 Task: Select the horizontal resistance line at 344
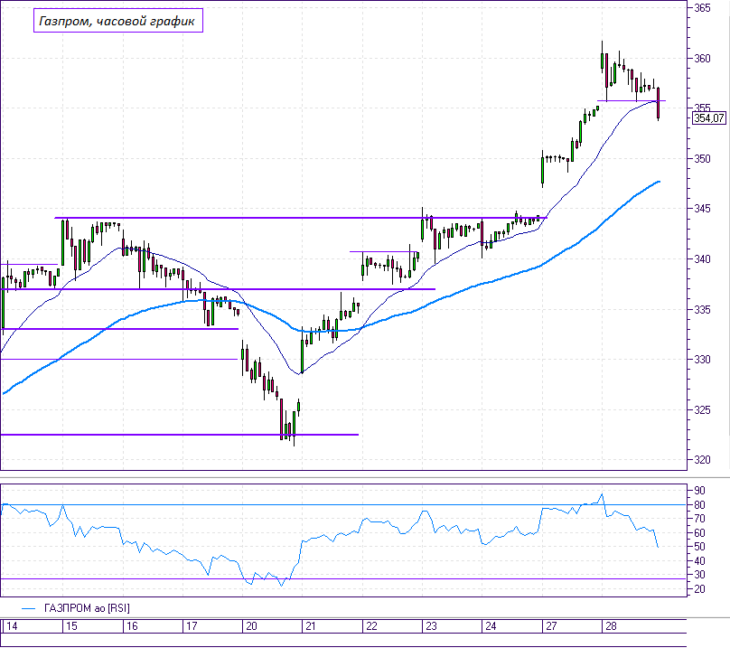301,218
